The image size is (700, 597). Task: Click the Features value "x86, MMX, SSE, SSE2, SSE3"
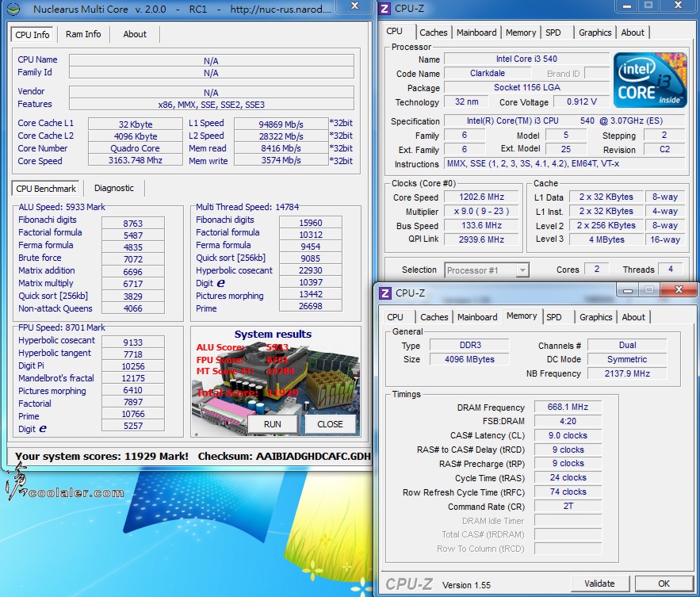click(x=211, y=105)
